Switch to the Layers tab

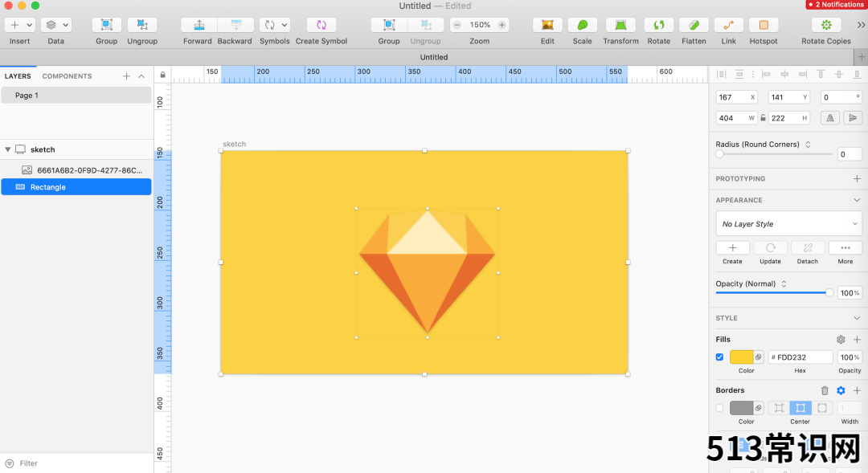18,76
